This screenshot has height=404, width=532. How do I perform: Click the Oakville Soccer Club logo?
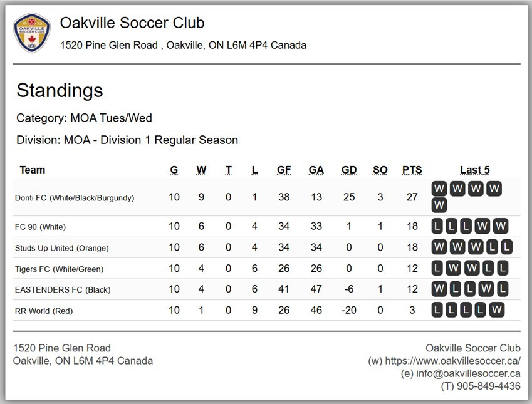[31, 33]
